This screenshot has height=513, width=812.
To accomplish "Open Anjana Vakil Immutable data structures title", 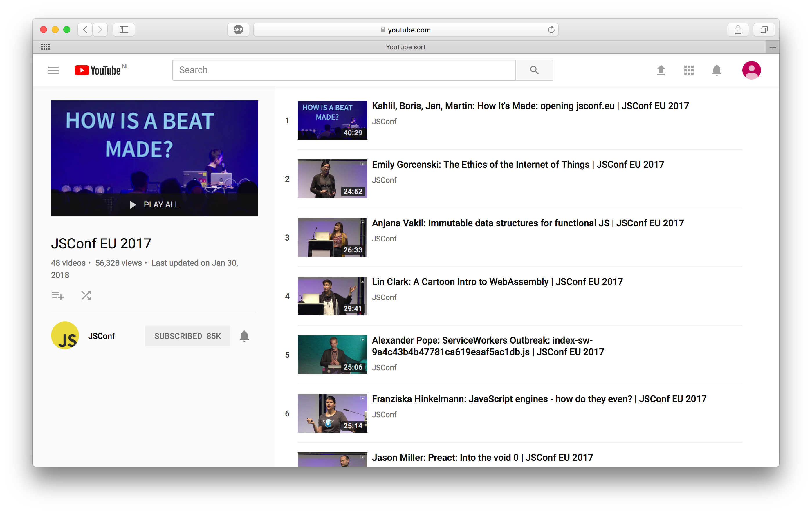I will coord(528,223).
